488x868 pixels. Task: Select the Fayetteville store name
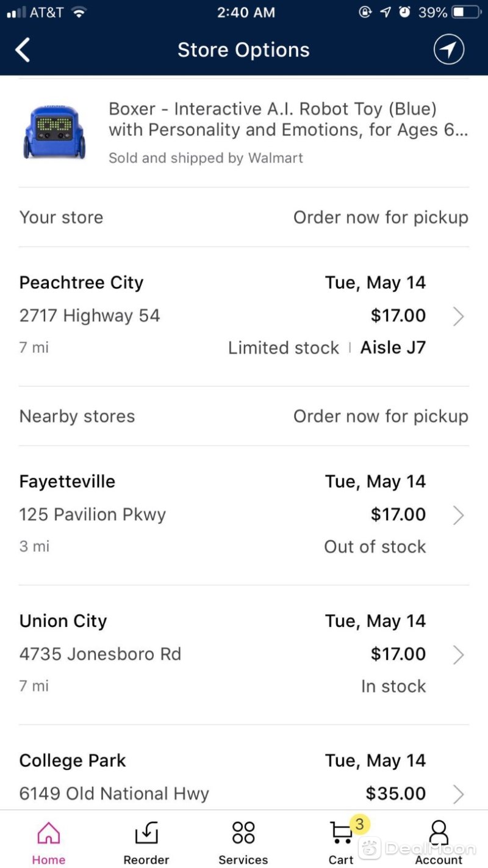pos(67,482)
